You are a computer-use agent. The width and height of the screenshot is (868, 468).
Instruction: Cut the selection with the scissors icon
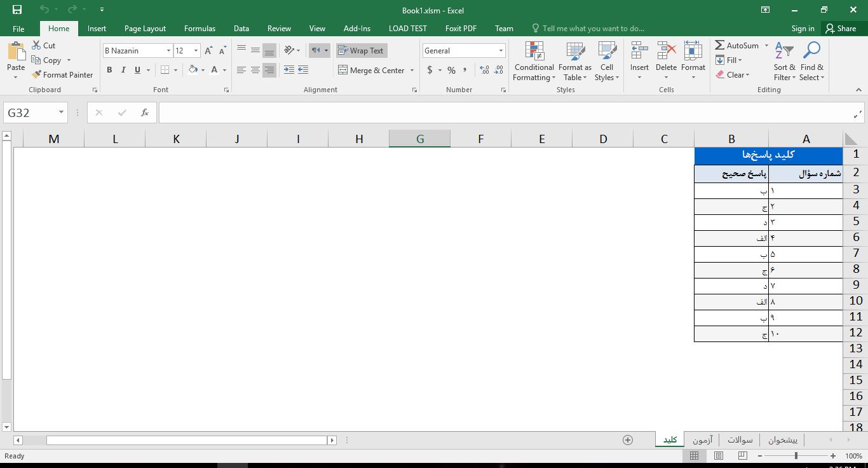pyautogui.click(x=36, y=46)
